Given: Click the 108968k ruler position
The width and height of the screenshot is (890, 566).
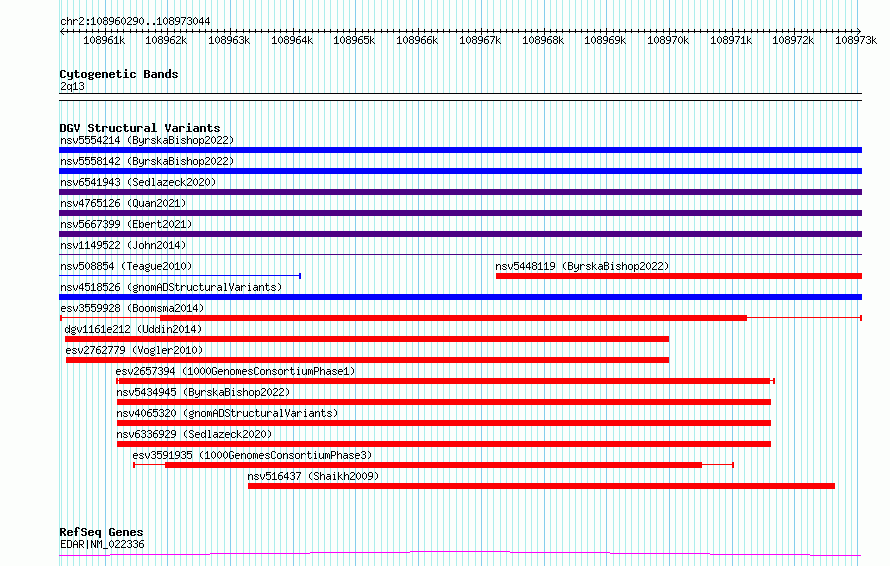Looking at the screenshot, I should [543, 40].
